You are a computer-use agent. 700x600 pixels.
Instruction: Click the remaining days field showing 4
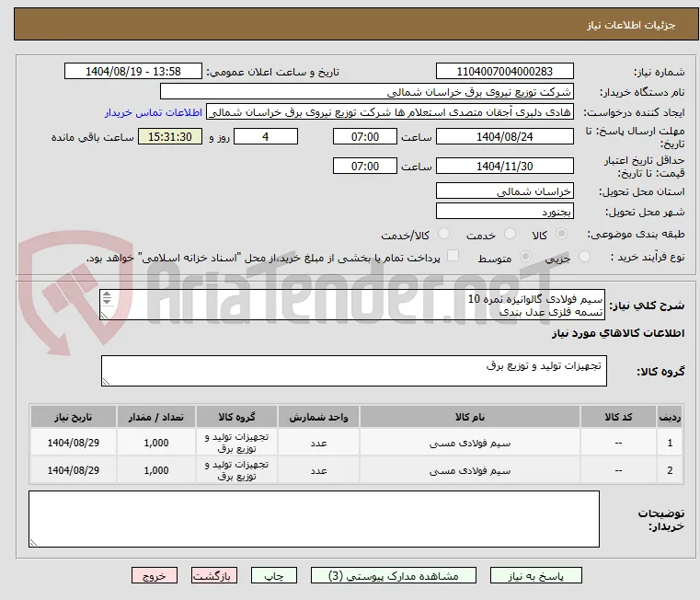click(266, 137)
